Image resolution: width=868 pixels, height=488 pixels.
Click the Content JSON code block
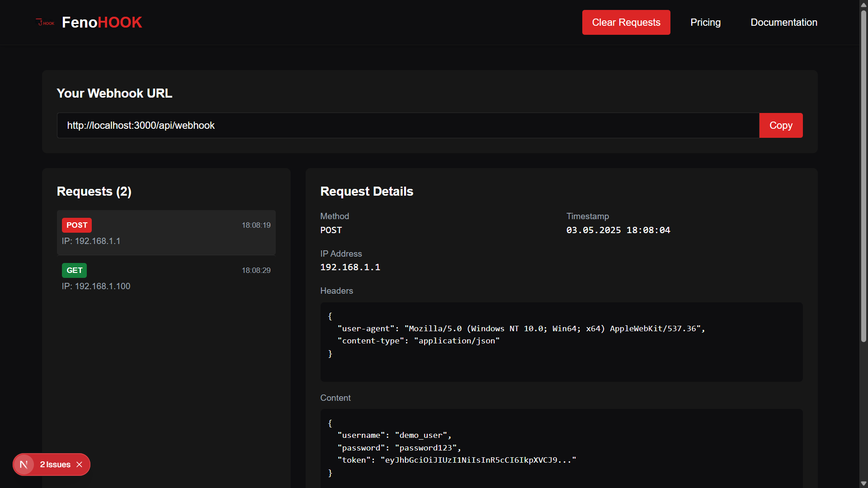click(x=561, y=448)
